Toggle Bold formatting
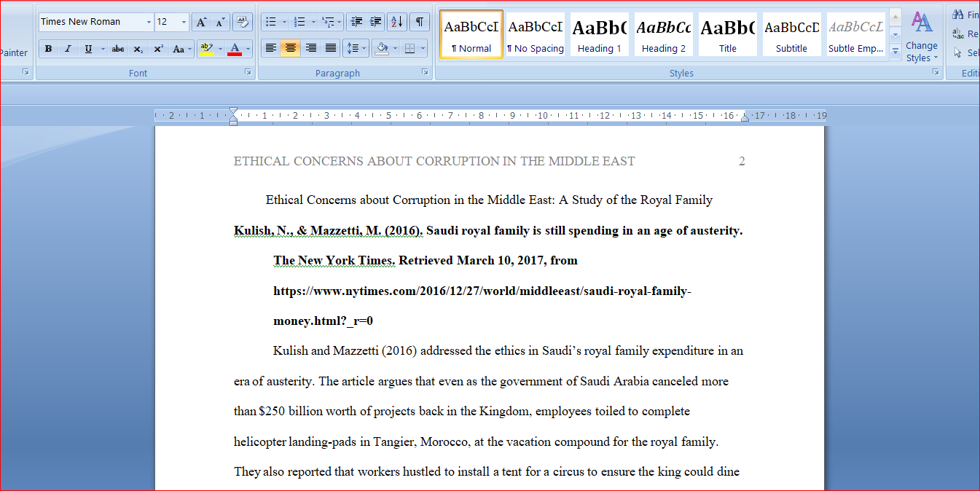Image resolution: width=980 pixels, height=491 pixels. [x=48, y=49]
